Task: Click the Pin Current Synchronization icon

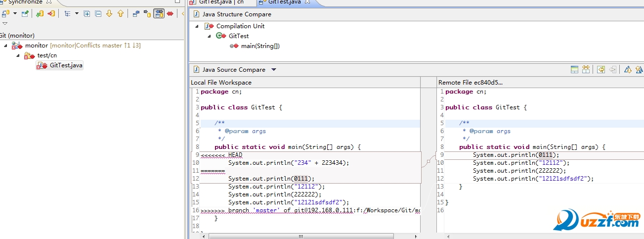Action: click(25, 14)
